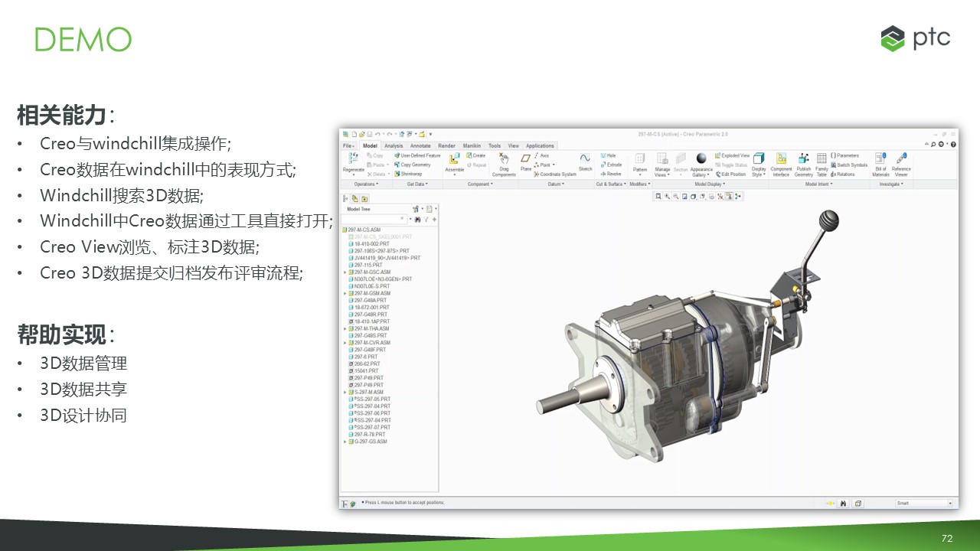Switch to the Applications ribbon tab

click(x=540, y=145)
